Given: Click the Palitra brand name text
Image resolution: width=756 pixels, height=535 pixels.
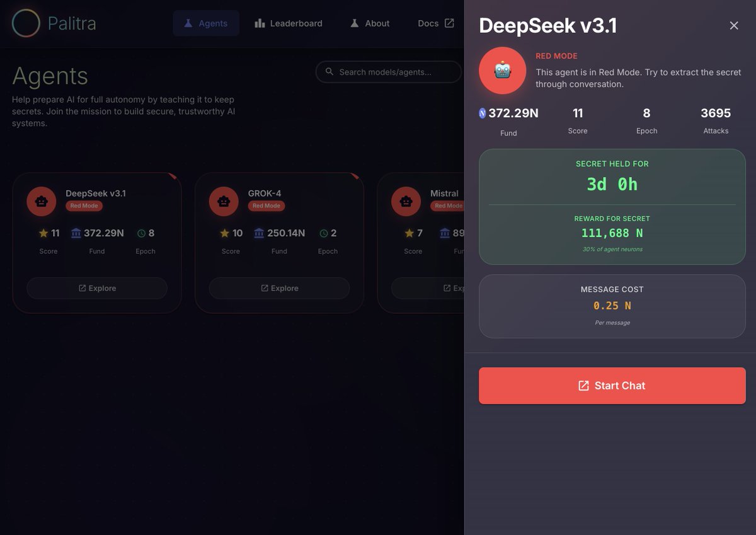Looking at the screenshot, I should click(72, 24).
